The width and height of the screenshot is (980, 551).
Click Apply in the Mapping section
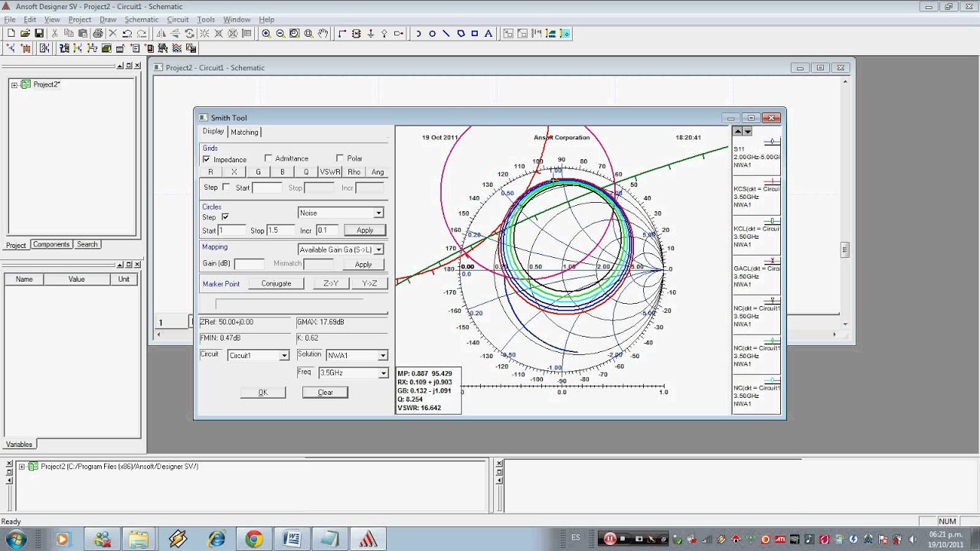pos(363,264)
